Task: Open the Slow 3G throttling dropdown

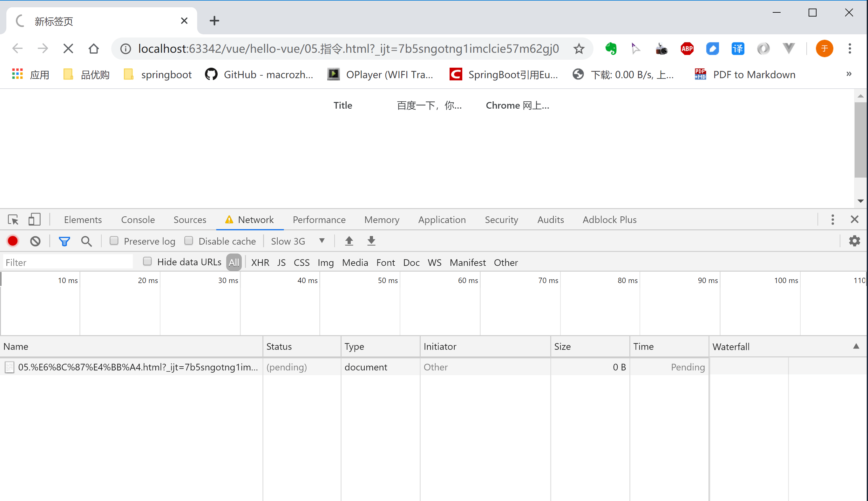Action: tap(298, 241)
